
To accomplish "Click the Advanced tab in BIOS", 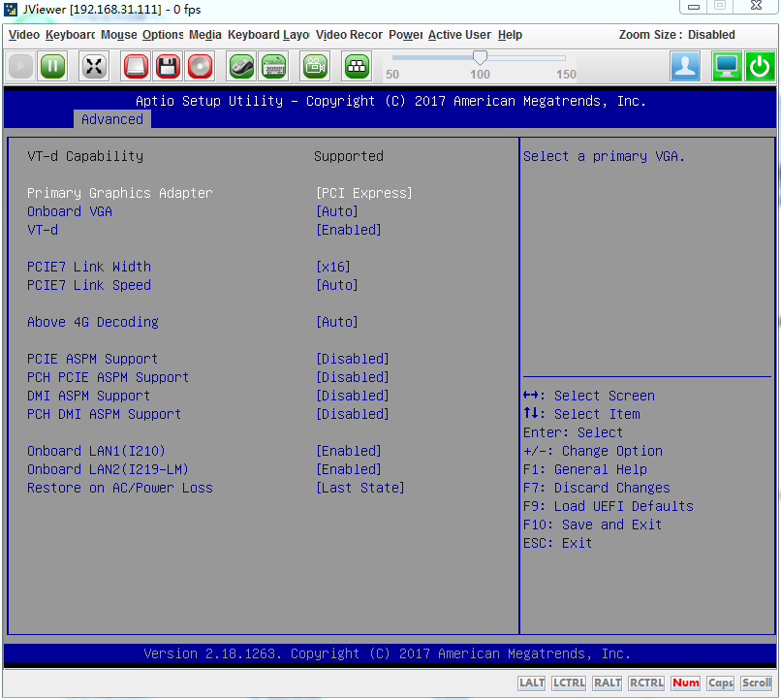I will pos(111,119).
